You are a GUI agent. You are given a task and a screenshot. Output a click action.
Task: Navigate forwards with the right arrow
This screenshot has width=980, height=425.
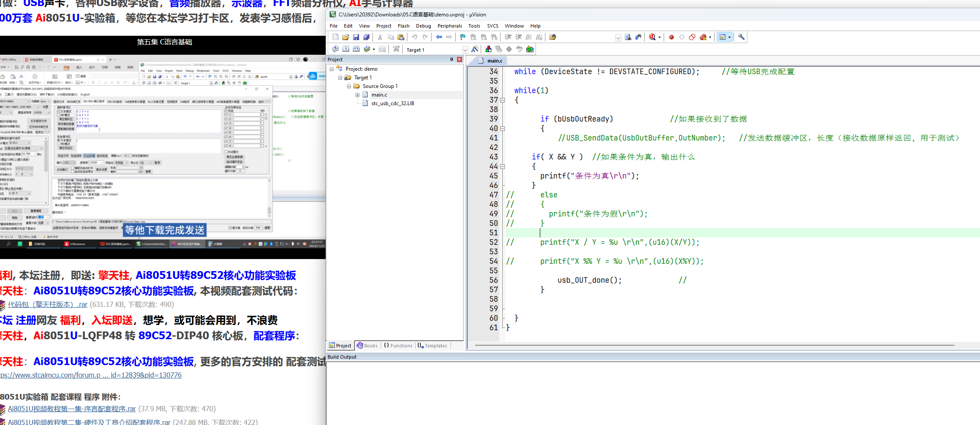(449, 37)
